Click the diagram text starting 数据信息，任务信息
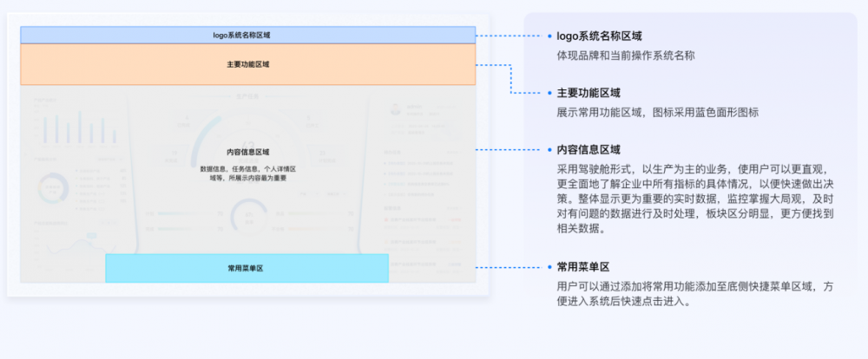Viewport: 868px width, 359px height. coord(247,173)
